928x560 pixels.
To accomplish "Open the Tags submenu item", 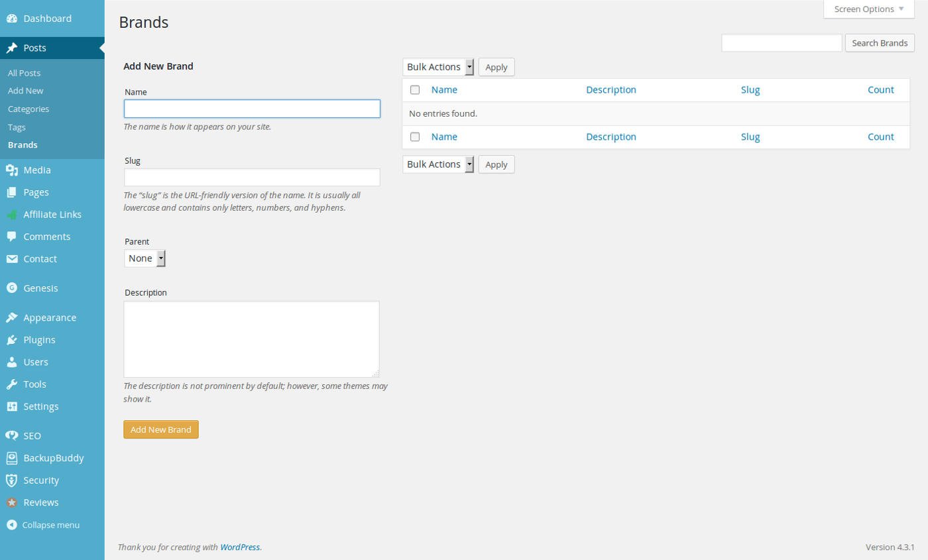I will click(17, 127).
